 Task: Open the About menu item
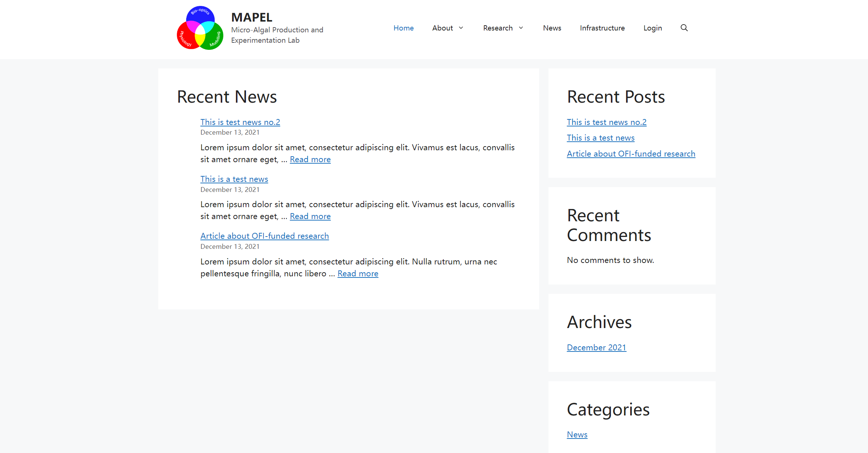coord(443,28)
